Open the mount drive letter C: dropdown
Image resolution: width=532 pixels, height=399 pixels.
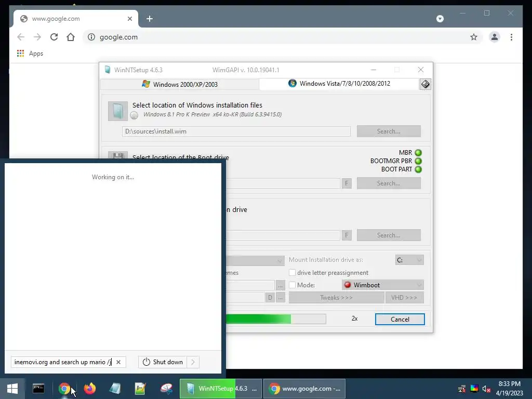tap(409, 260)
